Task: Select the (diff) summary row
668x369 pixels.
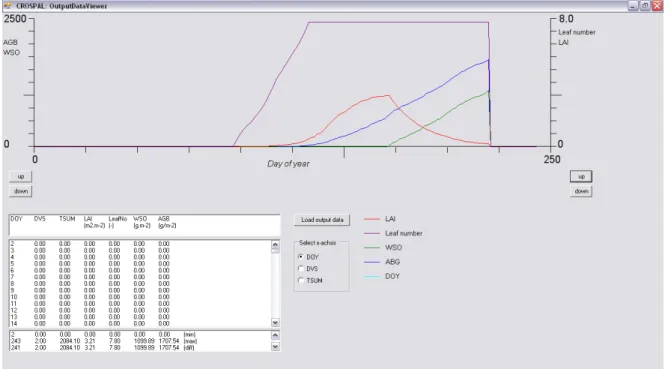Action: 140,348
